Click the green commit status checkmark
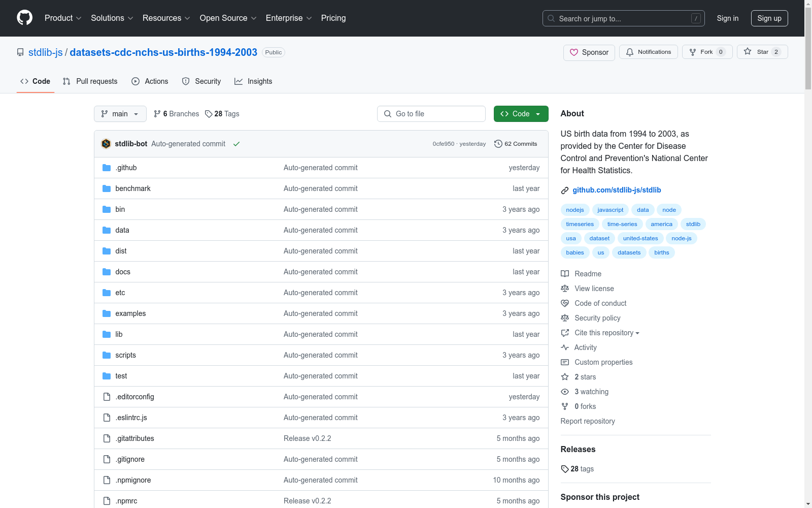 tap(236, 144)
